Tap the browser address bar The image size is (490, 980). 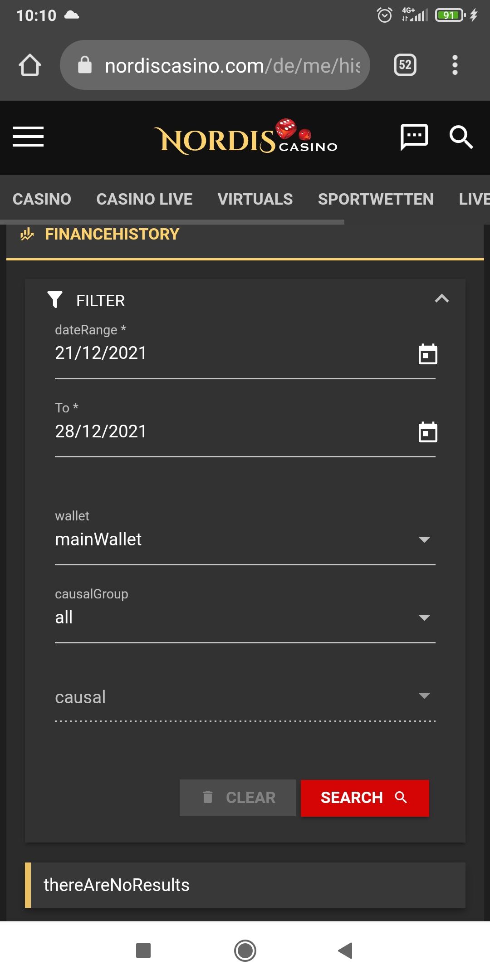coord(215,65)
